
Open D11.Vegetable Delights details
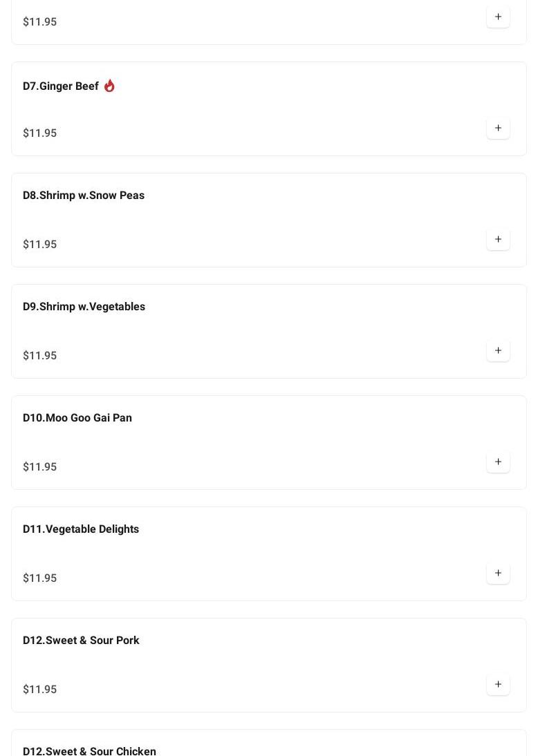tap(81, 529)
